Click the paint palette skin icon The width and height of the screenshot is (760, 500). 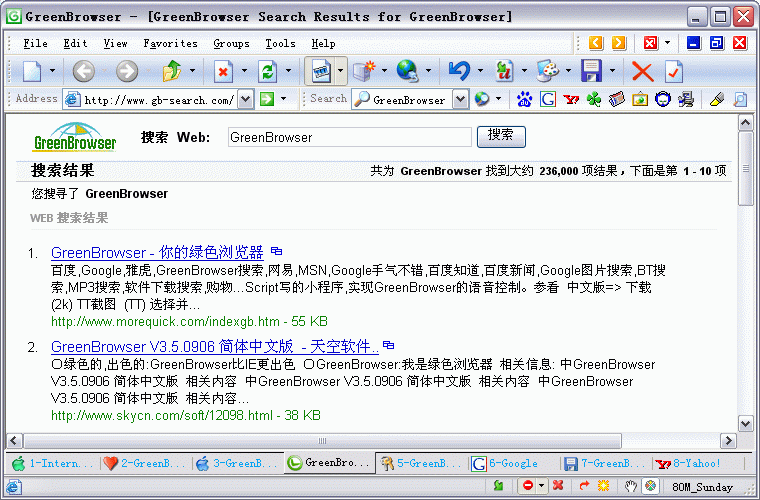tap(548, 72)
